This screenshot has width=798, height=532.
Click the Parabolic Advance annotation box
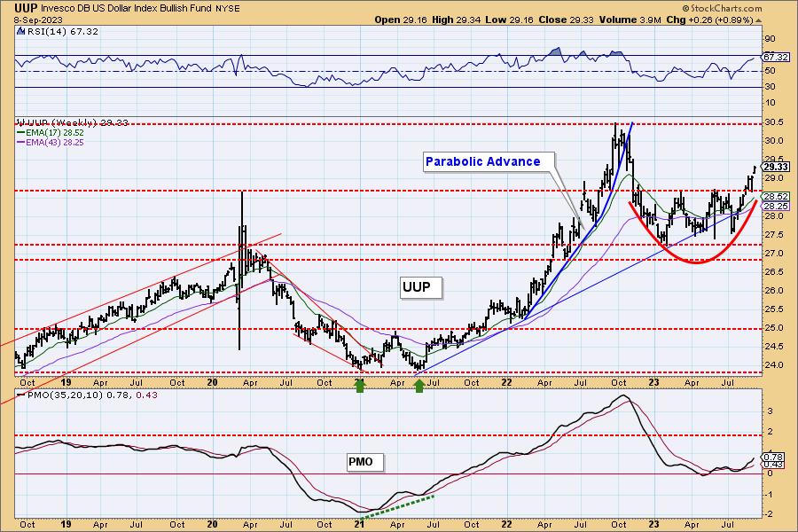point(488,162)
